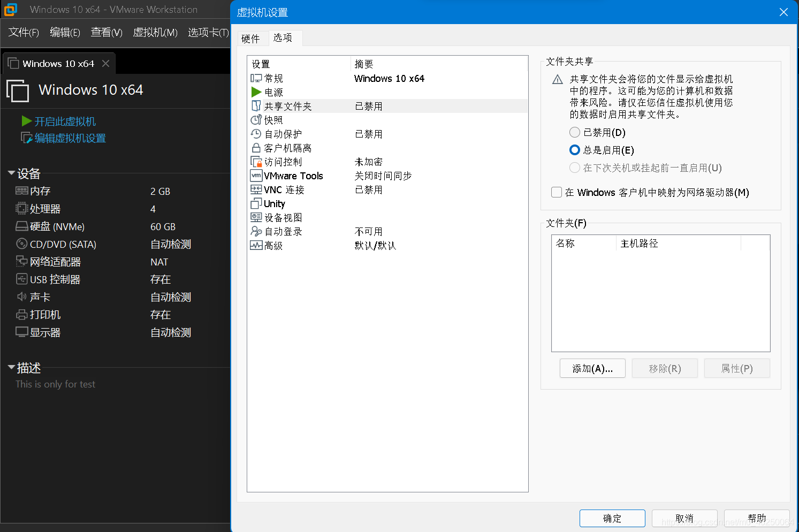Click the memory value '2 GB'
The image size is (799, 532).
click(160, 191)
